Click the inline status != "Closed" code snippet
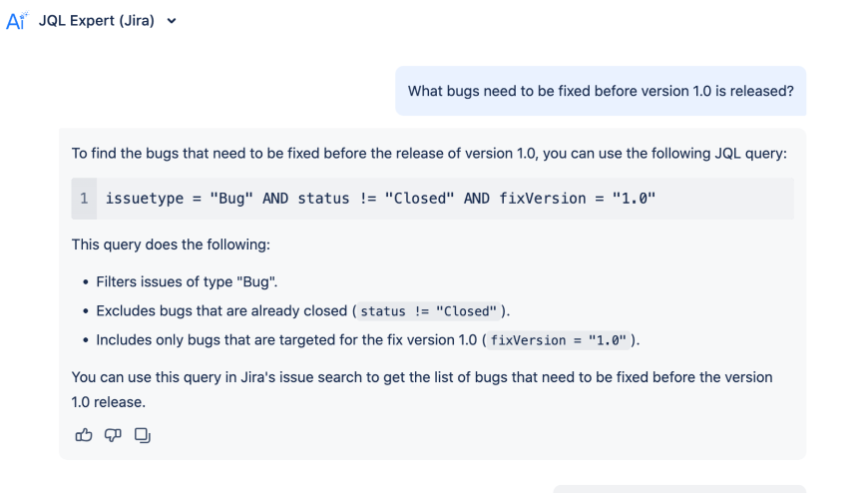Viewport: 868px width, 493px height. coord(428,311)
